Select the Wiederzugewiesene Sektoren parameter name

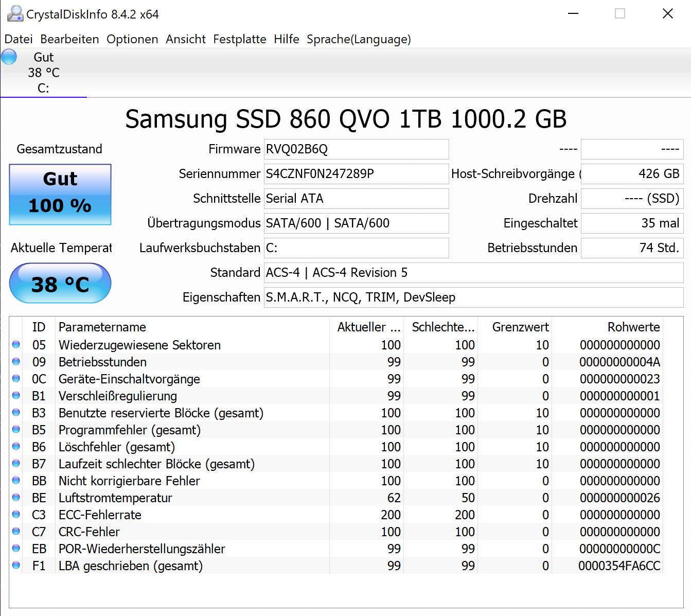pyautogui.click(x=139, y=345)
